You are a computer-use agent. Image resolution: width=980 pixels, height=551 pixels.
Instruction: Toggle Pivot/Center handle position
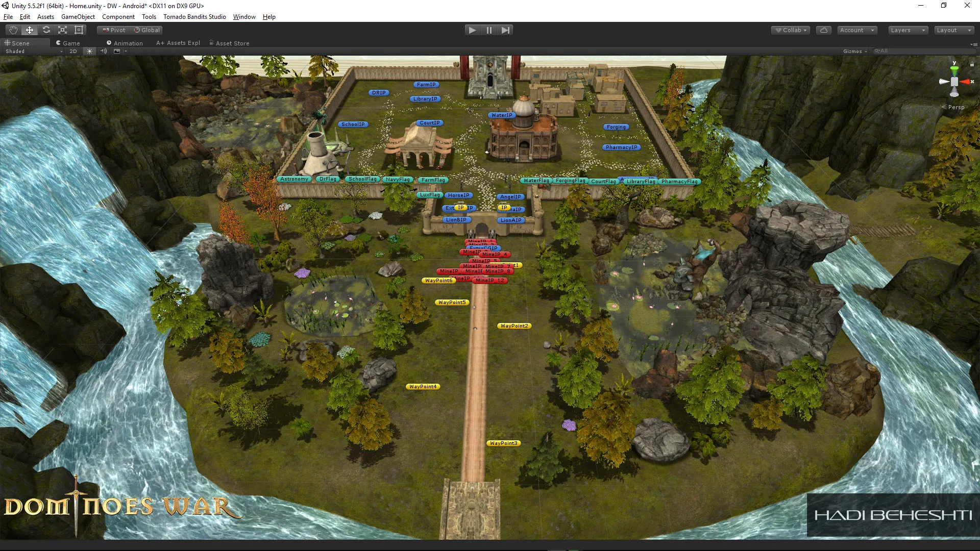coord(113,30)
